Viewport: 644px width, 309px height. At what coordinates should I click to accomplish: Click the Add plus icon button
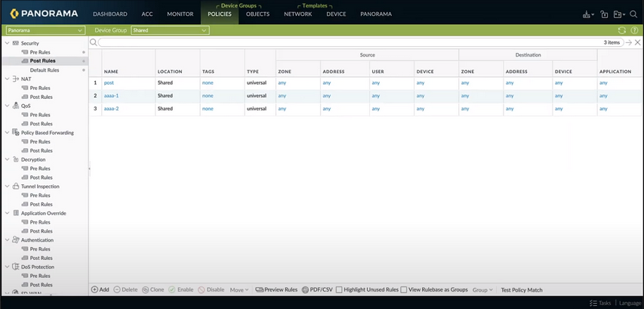pos(94,289)
